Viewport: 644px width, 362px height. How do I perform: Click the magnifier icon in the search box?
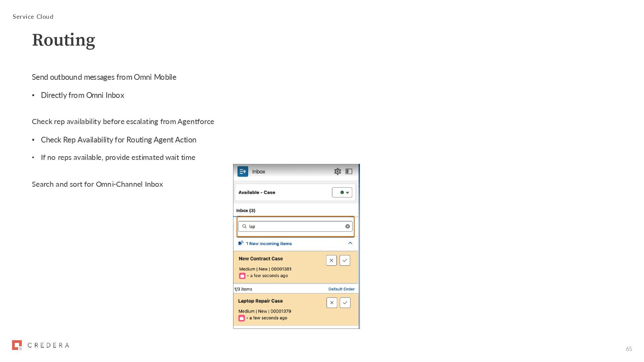click(x=244, y=226)
